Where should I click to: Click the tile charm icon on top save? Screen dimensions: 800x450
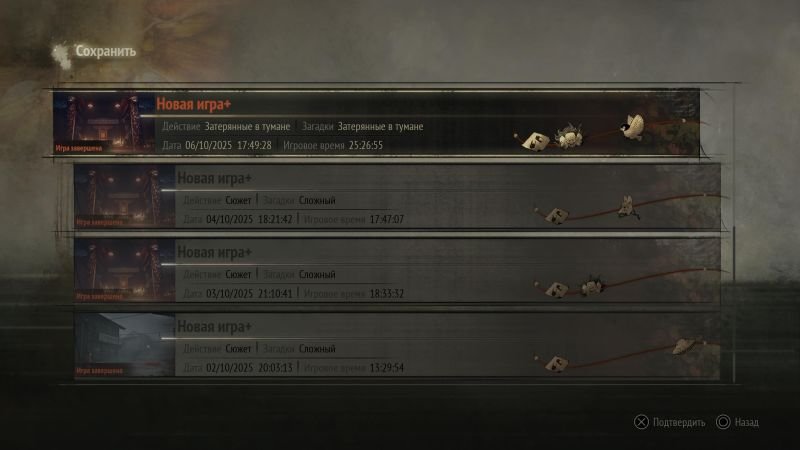tap(536, 140)
